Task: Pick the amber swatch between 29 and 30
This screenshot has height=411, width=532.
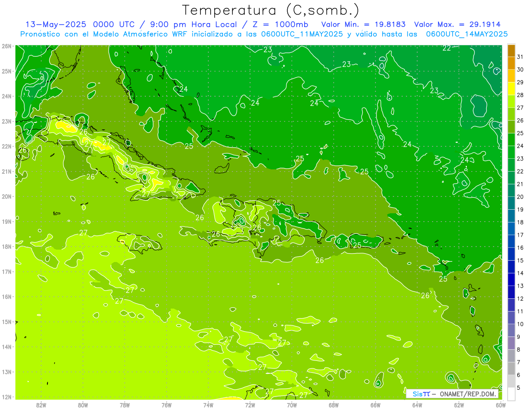Action: click(511, 76)
